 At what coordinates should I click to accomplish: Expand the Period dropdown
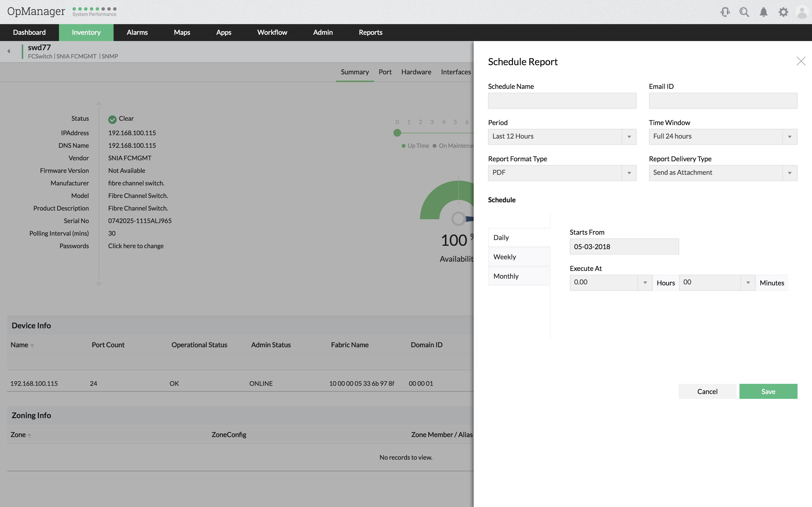click(x=629, y=137)
